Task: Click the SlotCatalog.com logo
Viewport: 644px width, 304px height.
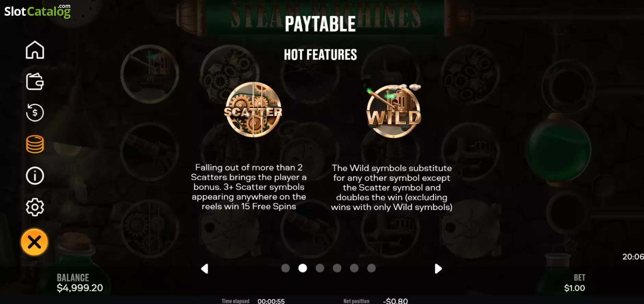Action: (x=37, y=11)
